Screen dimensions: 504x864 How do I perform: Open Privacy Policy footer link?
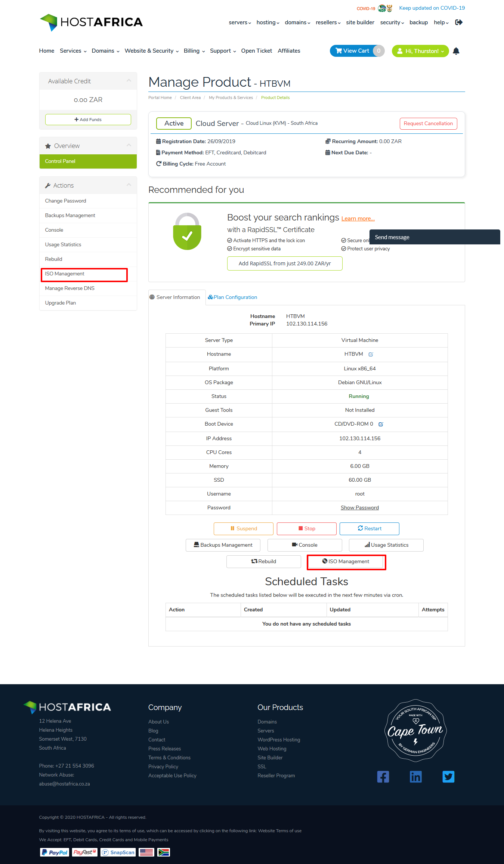[x=163, y=767]
